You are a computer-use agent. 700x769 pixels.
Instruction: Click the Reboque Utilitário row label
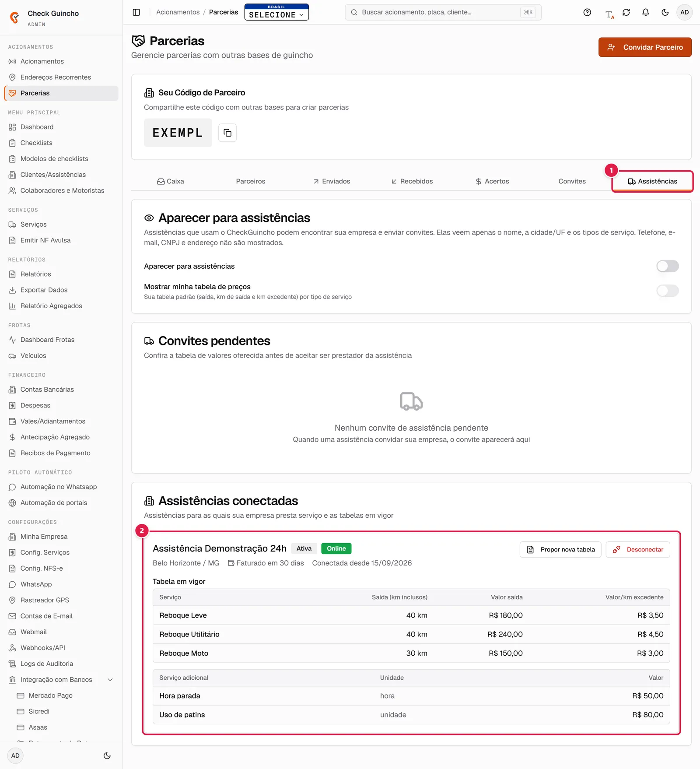[x=189, y=634]
